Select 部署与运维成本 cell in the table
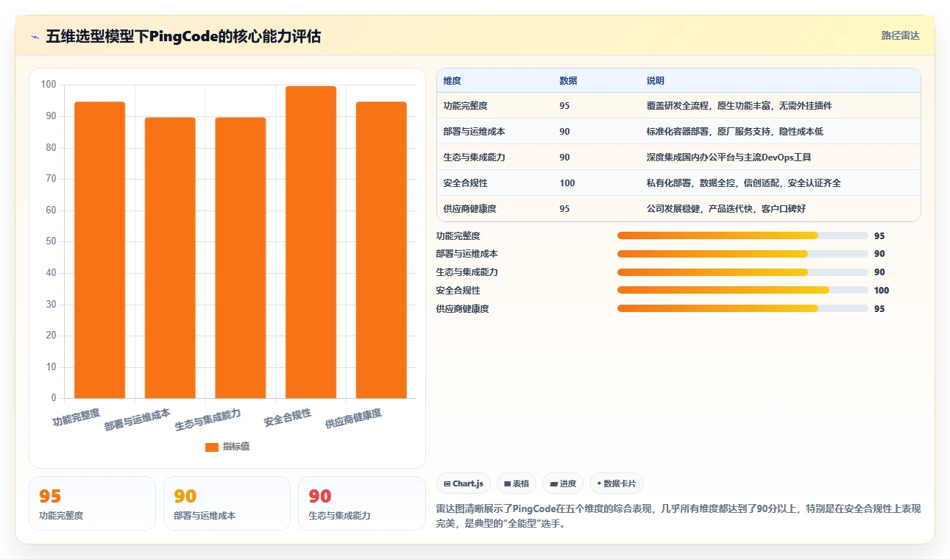 point(475,132)
